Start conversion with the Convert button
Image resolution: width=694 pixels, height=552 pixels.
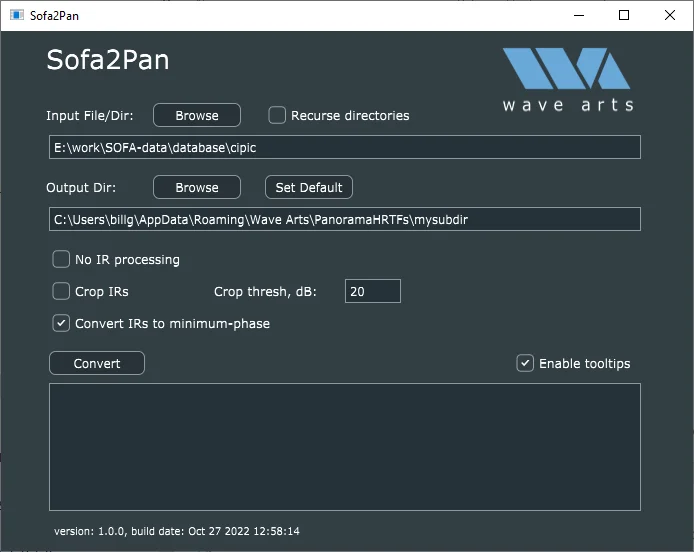tap(97, 363)
